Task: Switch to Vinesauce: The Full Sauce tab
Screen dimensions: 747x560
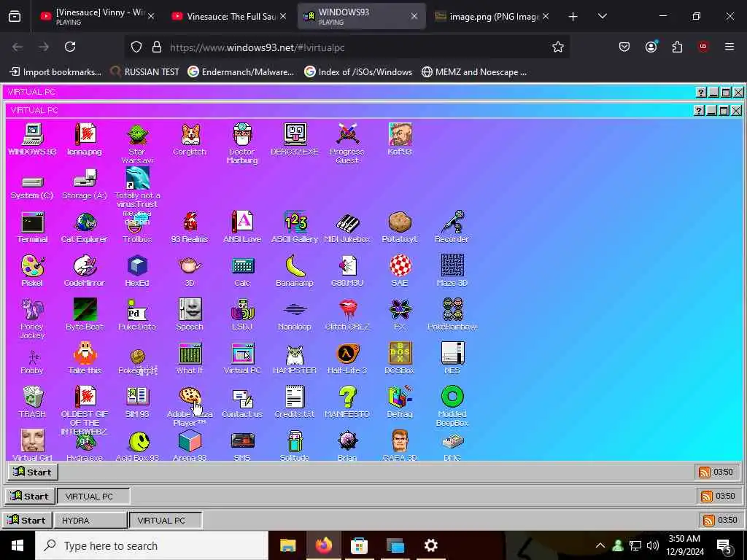Action: pyautogui.click(x=229, y=16)
